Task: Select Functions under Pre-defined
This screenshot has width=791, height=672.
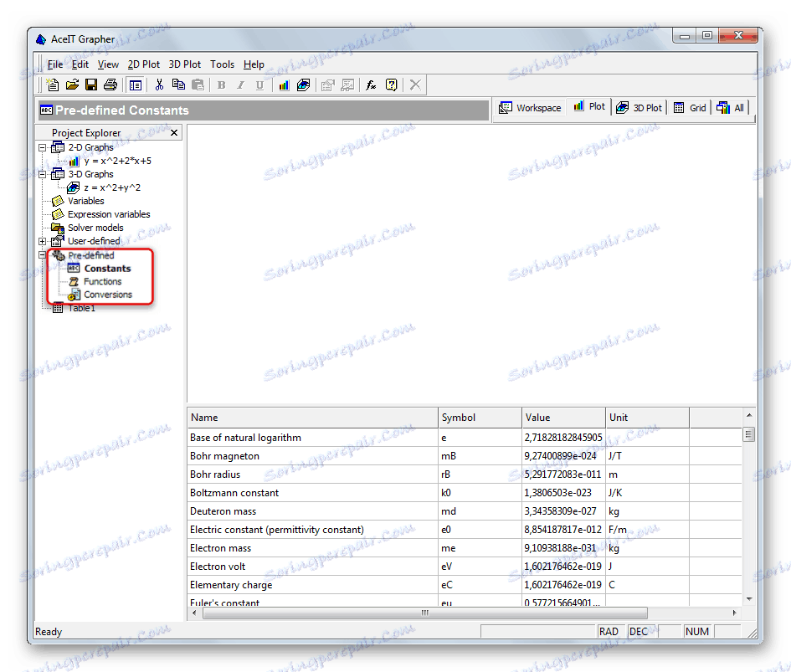Action: (102, 282)
